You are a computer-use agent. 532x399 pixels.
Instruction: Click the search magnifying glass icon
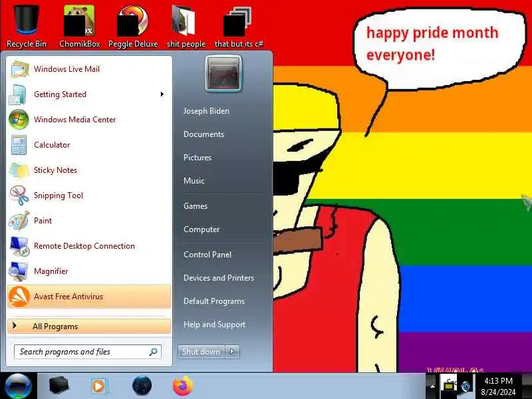154,352
